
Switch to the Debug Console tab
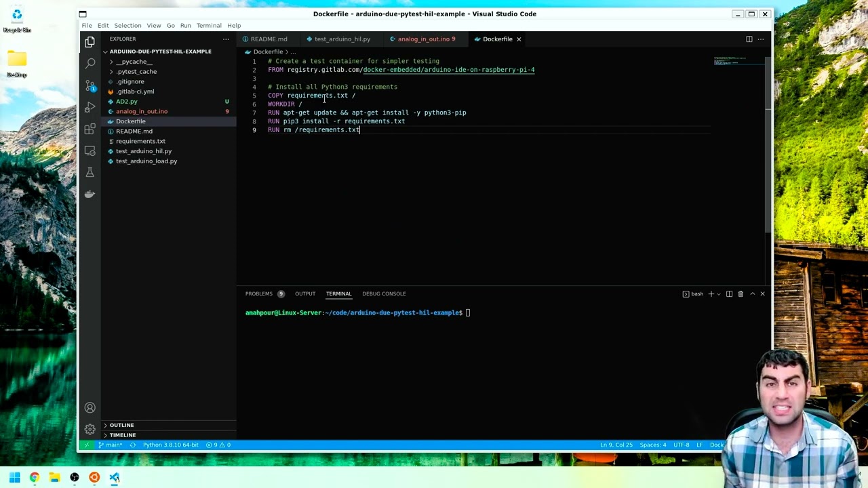384,293
